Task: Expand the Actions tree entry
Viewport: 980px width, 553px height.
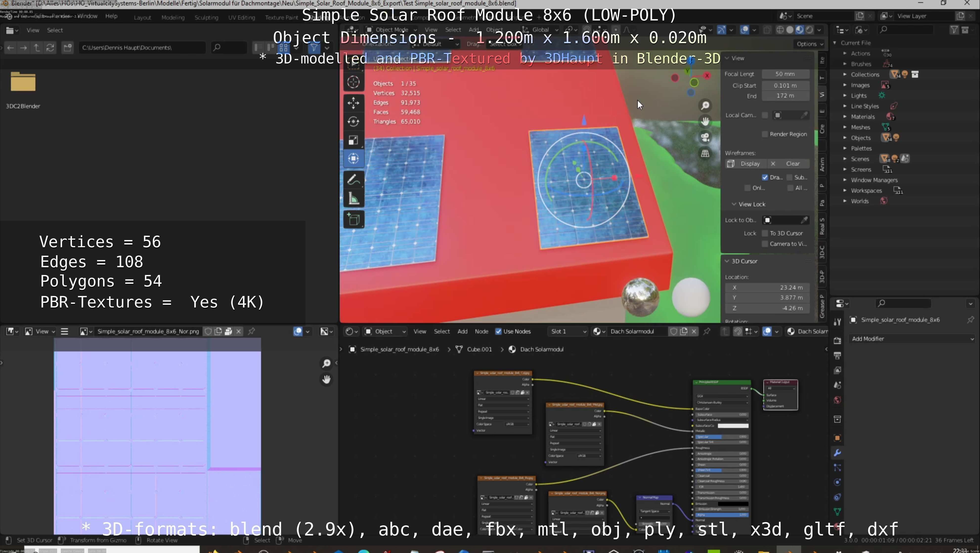Action: (845, 54)
